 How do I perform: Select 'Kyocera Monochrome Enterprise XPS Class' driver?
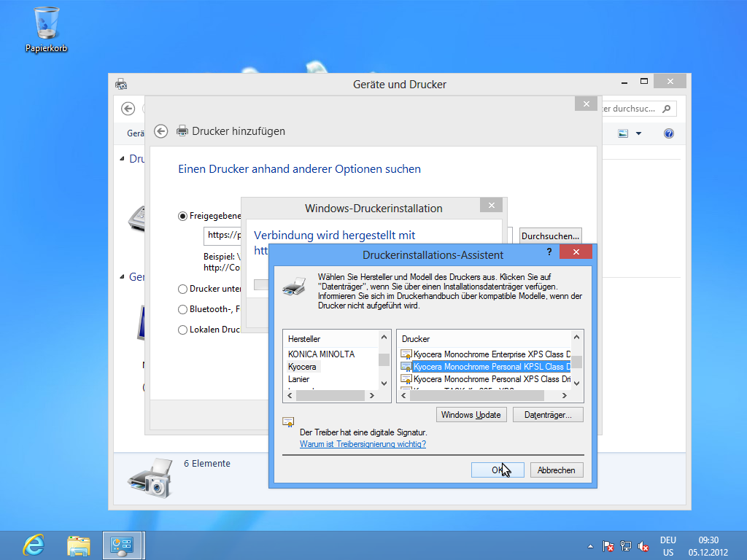tap(485, 354)
